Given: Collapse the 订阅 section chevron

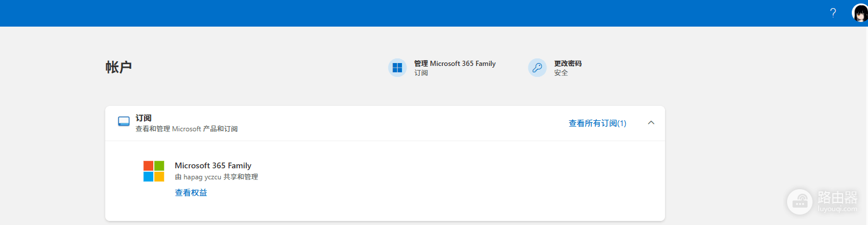Looking at the screenshot, I should (x=651, y=123).
